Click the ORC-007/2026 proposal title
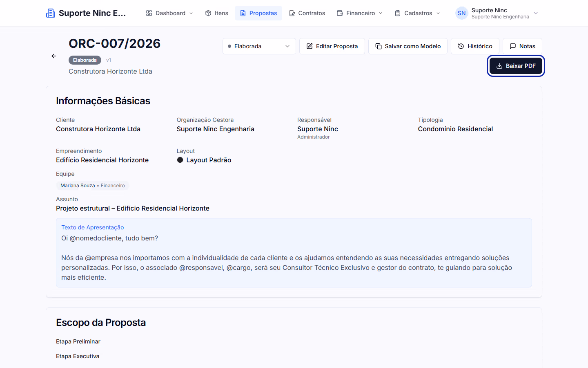The width and height of the screenshot is (588, 368). (115, 43)
